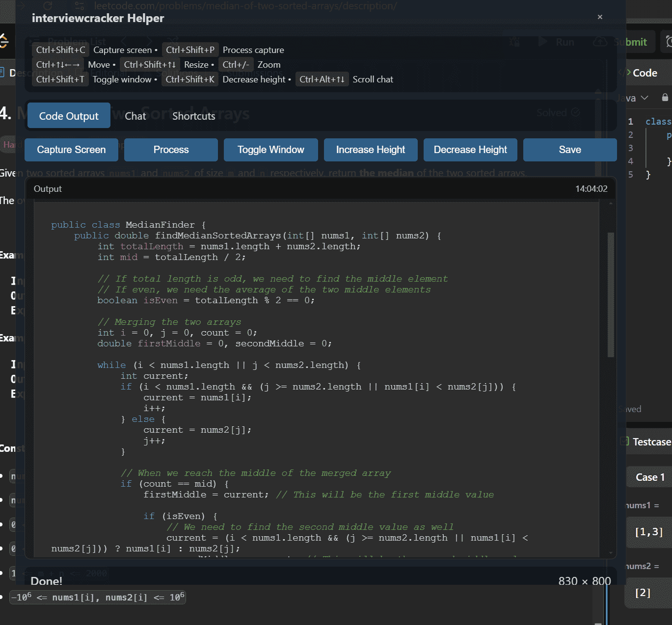Click the Toggle Window button
This screenshot has height=625, width=672.
tap(271, 150)
